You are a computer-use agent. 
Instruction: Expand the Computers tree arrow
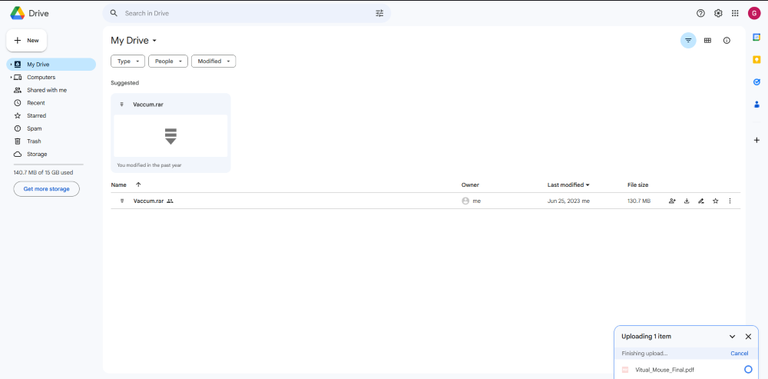click(x=11, y=77)
